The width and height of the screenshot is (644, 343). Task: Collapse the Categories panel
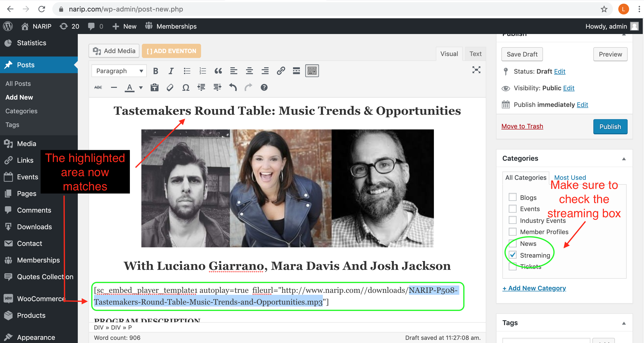624,159
